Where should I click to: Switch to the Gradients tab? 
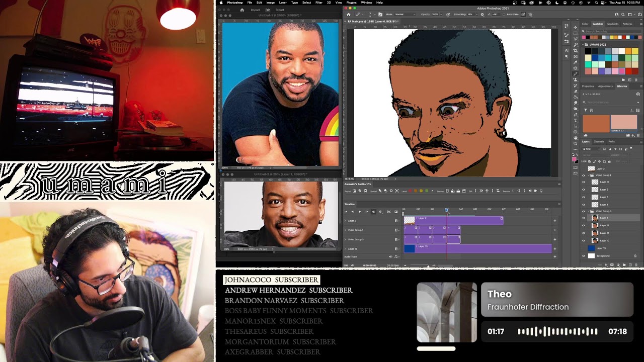(612, 24)
